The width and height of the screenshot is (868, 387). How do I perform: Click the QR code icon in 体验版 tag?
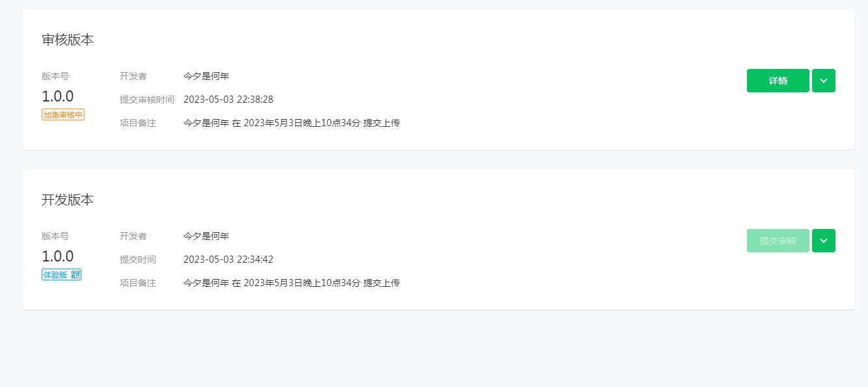click(75, 274)
